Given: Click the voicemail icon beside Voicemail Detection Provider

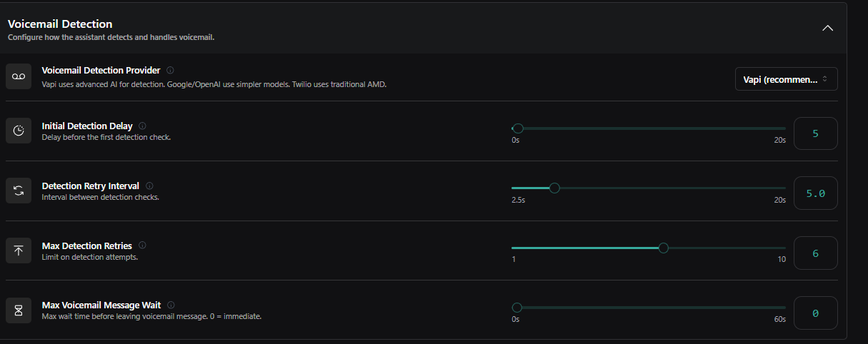Looking at the screenshot, I should click(x=19, y=76).
